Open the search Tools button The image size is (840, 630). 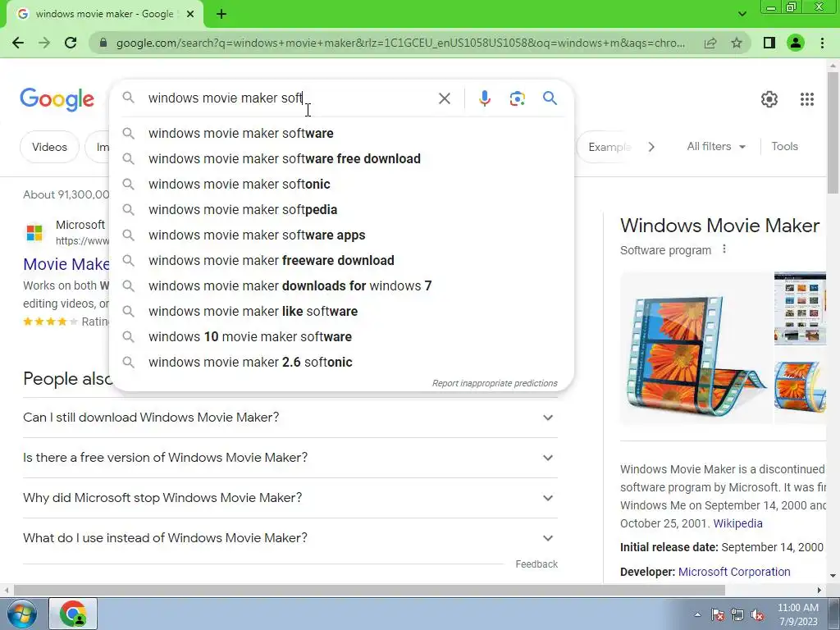(x=784, y=146)
